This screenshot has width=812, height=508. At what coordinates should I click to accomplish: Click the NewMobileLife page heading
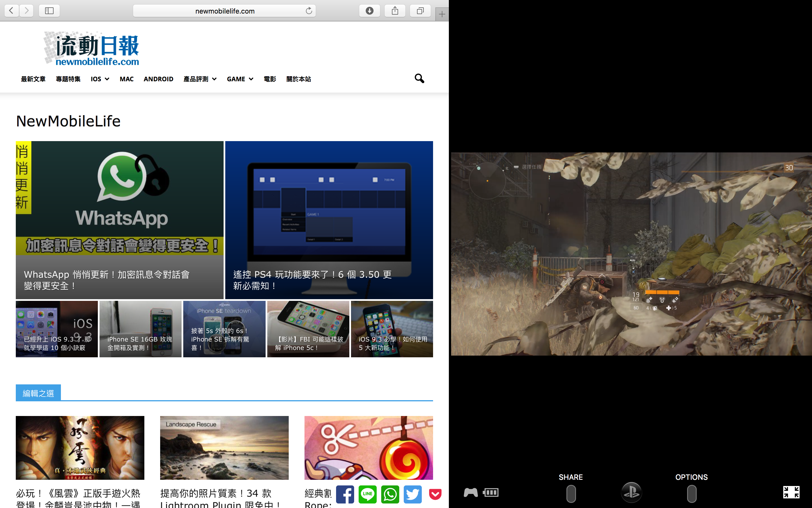[x=68, y=121]
